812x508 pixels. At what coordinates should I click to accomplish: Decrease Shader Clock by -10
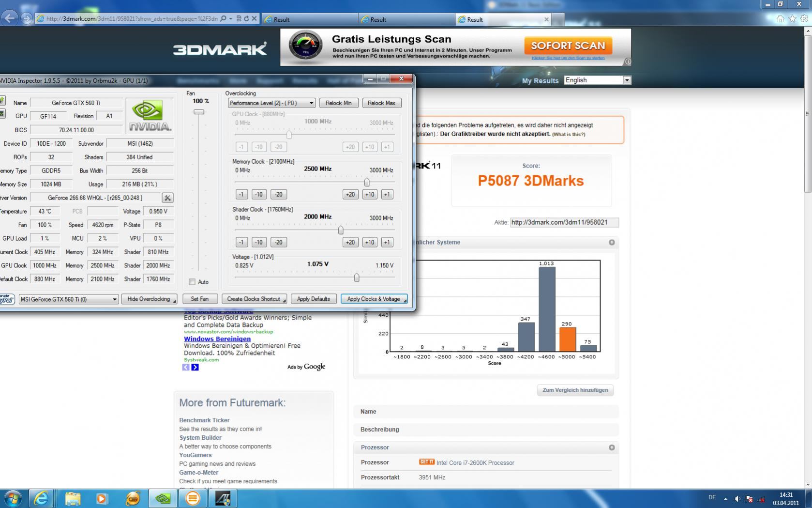(x=259, y=242)
